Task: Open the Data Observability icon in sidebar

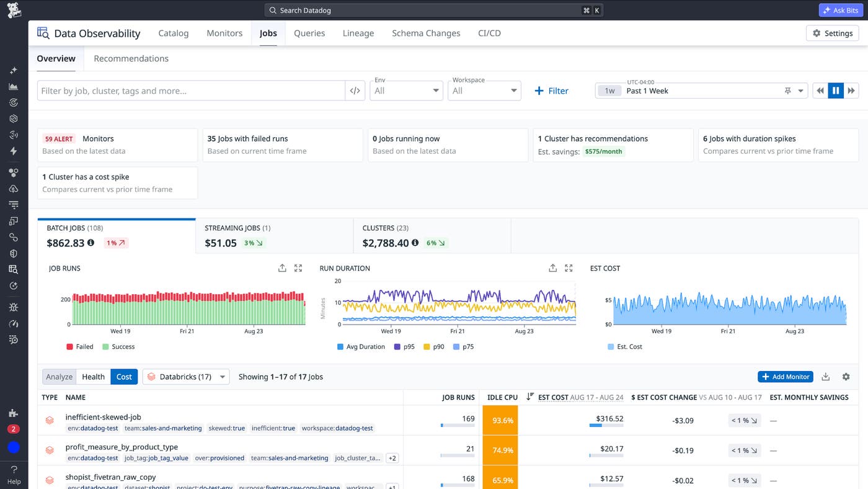Action: pyautogui.click(x=14, y=269)
